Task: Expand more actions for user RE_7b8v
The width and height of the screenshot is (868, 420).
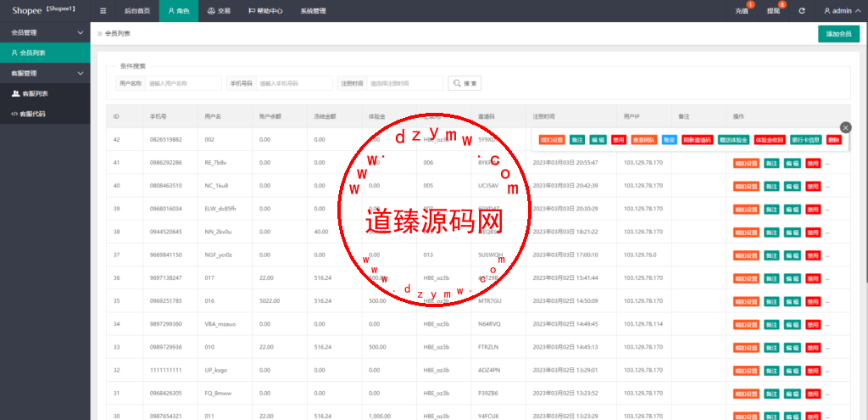Action: [x=827, y=164]
